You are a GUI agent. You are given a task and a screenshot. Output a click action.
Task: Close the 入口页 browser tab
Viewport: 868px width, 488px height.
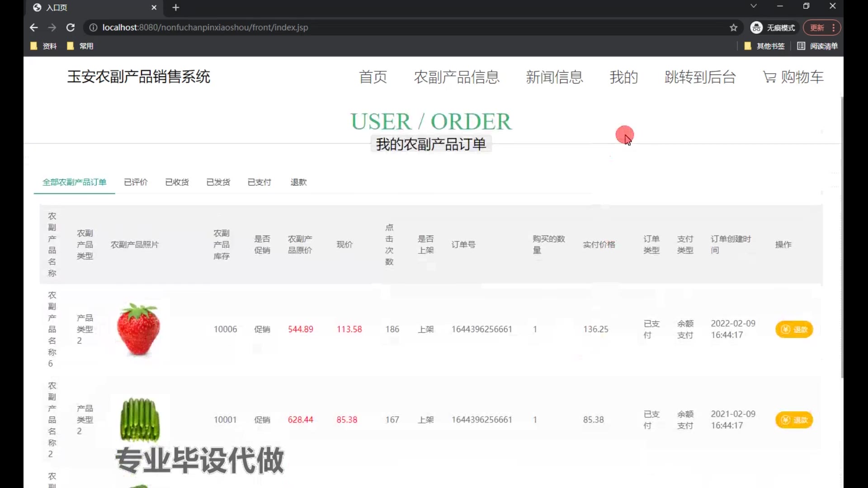[x=154, y=8]
